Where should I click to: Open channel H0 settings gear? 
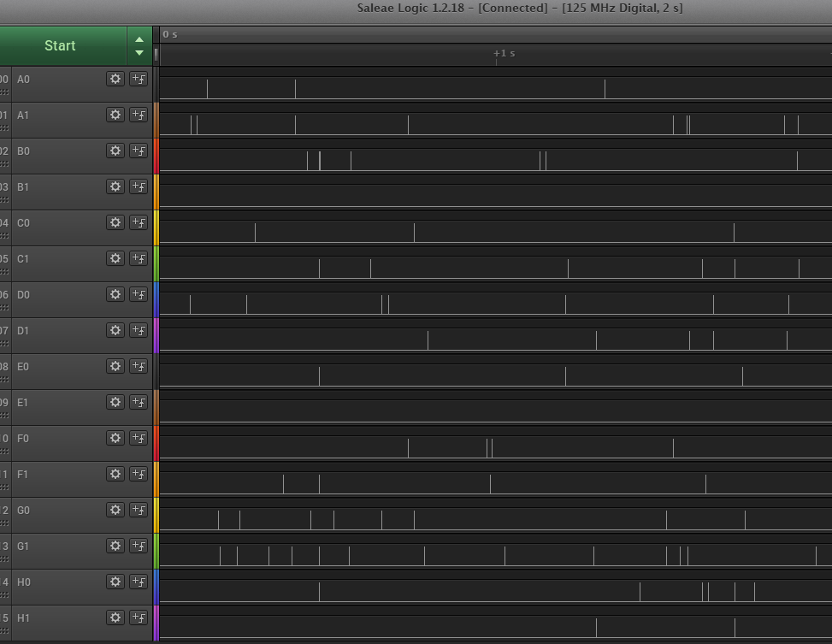coord(115,582)
